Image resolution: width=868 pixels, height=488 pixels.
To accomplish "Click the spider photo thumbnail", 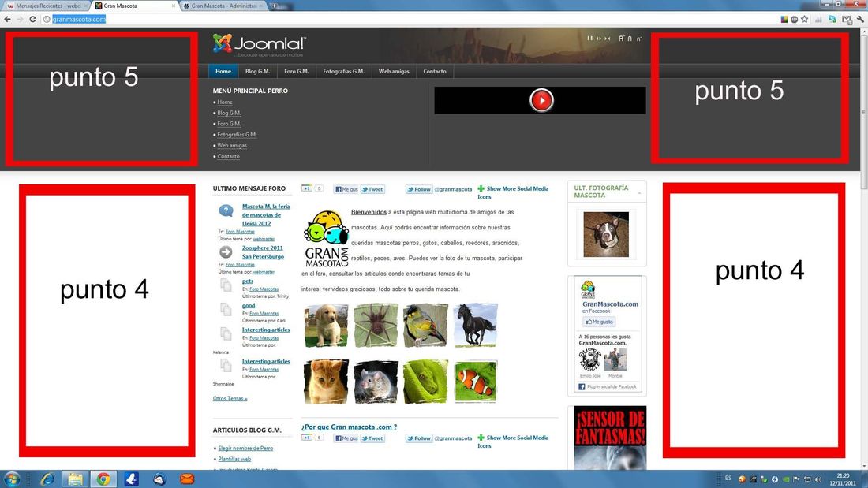I will (x=376, y=326).
